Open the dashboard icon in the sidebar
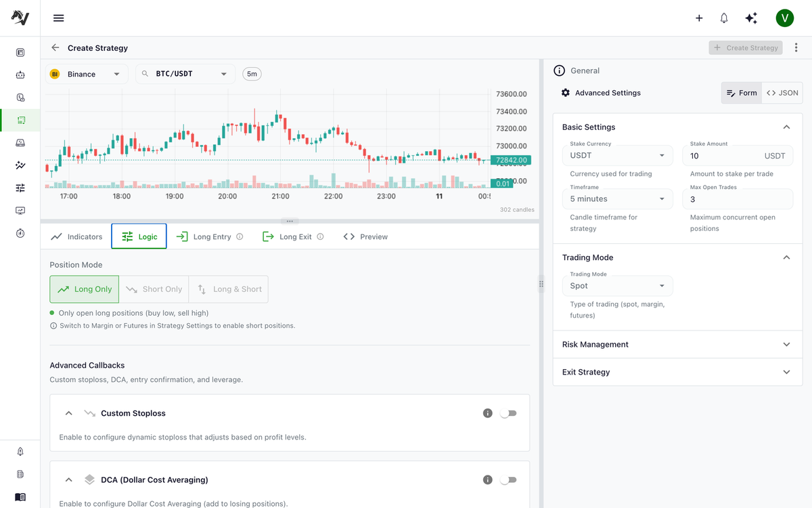Image resolution: width=812 pixels, height=508 pixels. [20, 52]
